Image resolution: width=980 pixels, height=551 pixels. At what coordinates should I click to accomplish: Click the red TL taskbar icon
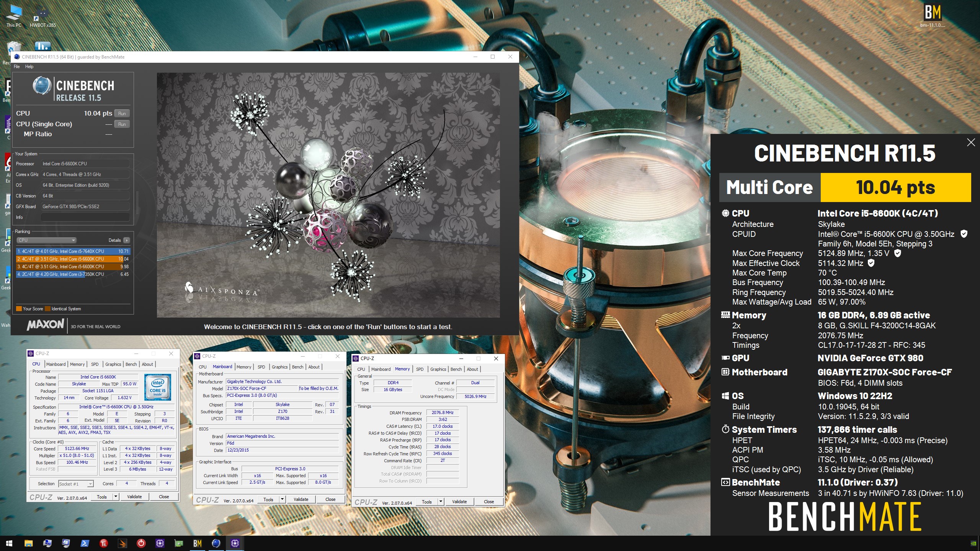tap(103, 543)
